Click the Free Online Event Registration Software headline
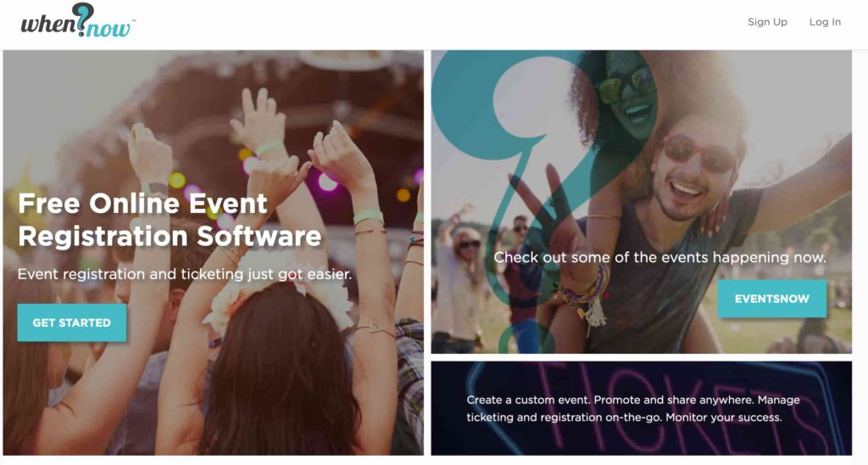Viewport: 868px width, 465px height. click(x=170, y=220)
